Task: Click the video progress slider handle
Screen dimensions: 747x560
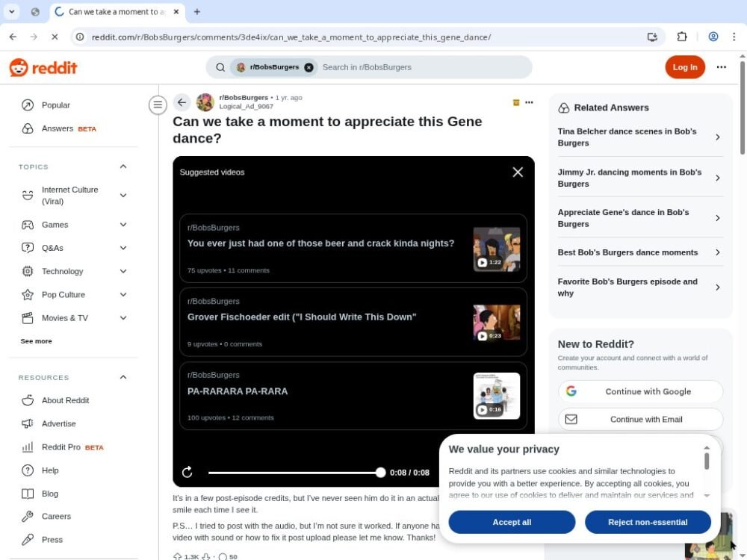Action: [380, 472]
